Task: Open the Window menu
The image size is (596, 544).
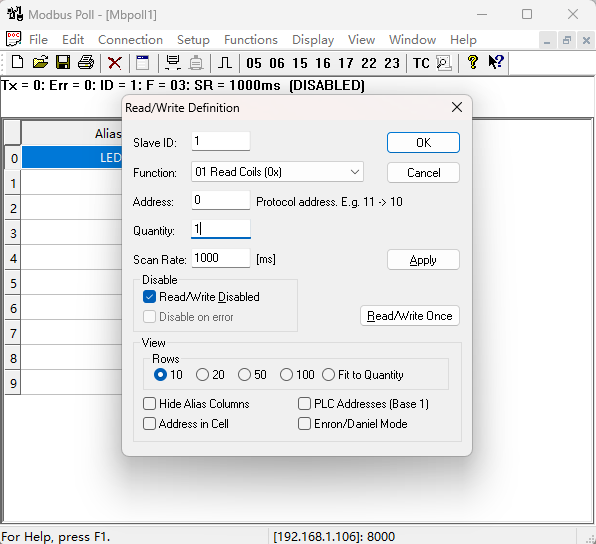Action: pos(412,40)
